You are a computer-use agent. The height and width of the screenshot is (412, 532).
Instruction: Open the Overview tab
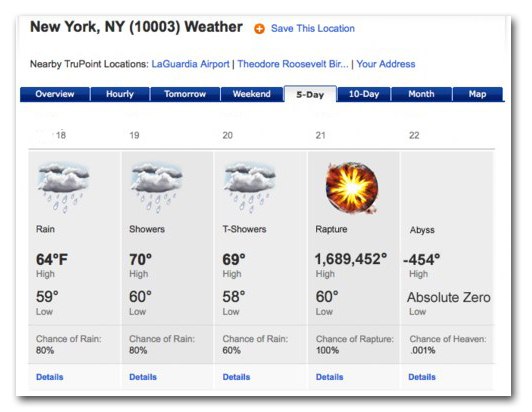click(x=55, y=94)
